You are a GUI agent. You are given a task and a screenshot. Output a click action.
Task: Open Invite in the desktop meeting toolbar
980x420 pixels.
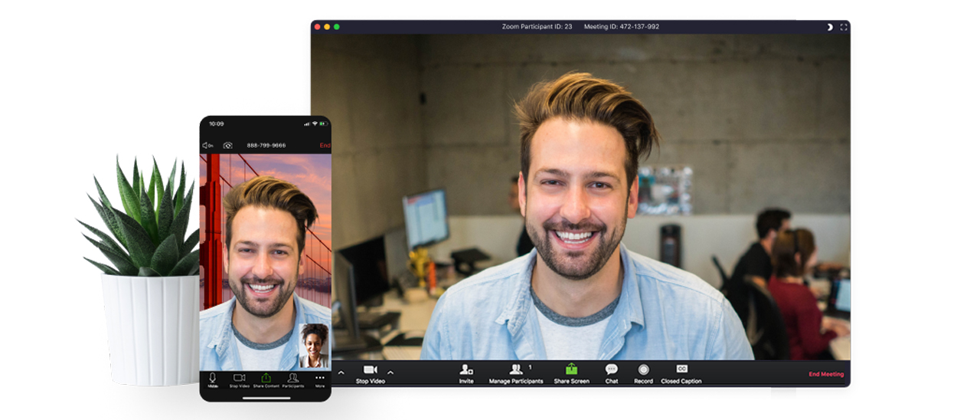[x=466, y=374]
